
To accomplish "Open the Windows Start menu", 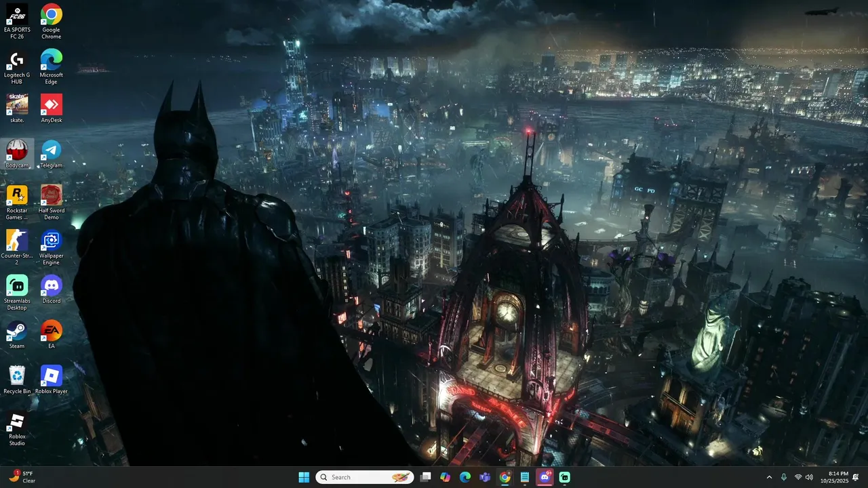I will (x=304, y=477).
